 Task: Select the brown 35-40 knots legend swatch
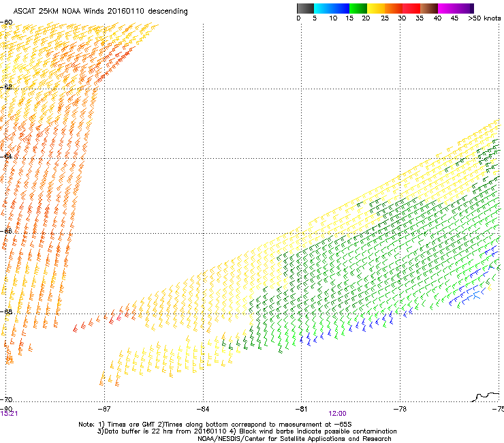coord(429,8)
